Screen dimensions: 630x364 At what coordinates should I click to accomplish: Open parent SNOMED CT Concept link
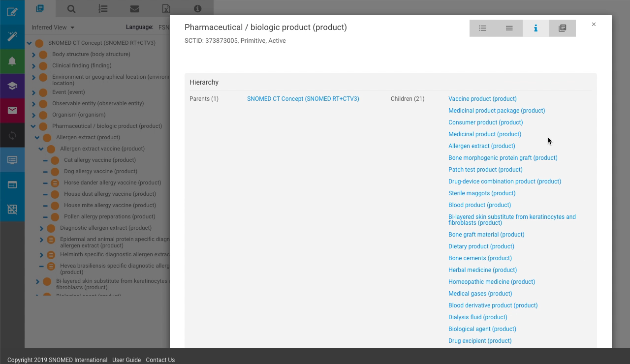(303, 99)
